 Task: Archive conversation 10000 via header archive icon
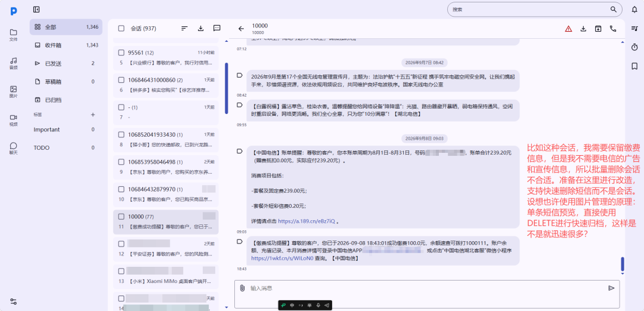(598, 29)
